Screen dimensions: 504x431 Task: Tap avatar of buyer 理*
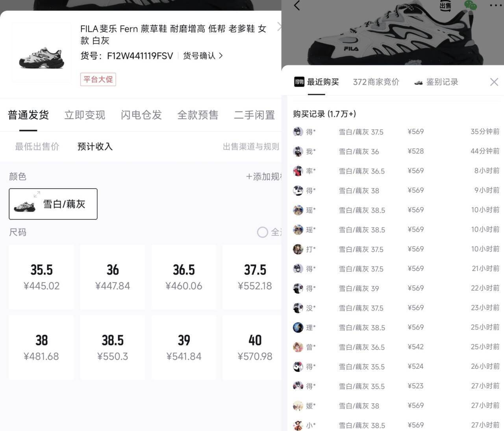pyautogui.click(x=298, y=327)
